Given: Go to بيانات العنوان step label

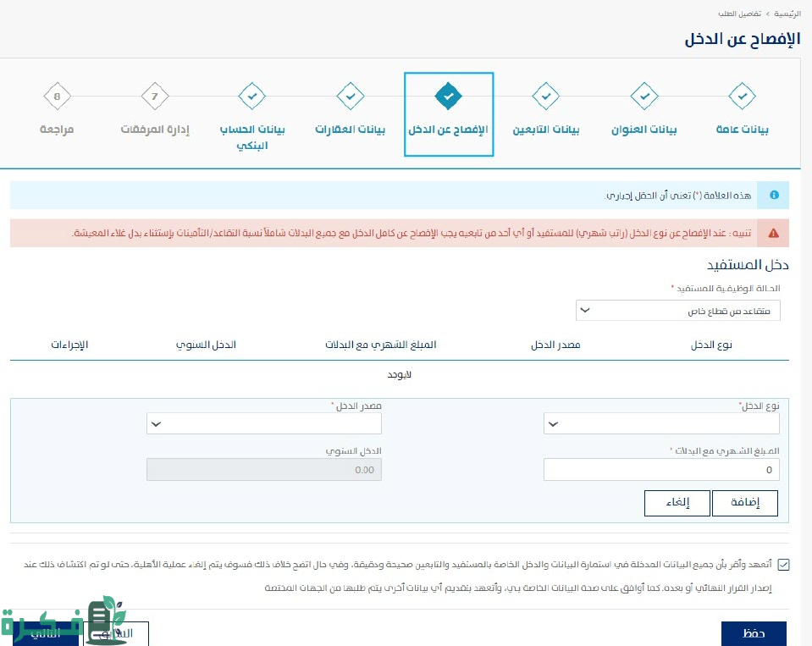Looking at the screenshot, I should (x=644, y=130).
